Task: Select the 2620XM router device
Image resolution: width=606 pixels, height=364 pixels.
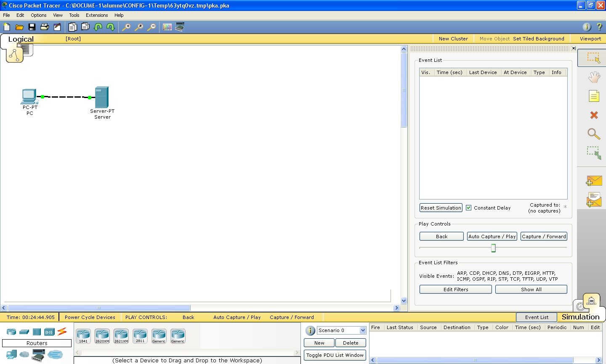Action: click(102, 336)
